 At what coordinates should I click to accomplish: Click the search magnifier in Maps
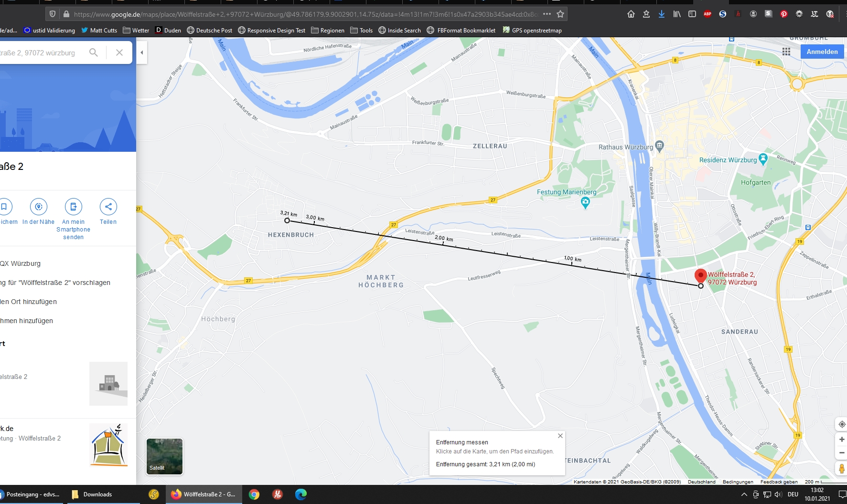(94, 52)
